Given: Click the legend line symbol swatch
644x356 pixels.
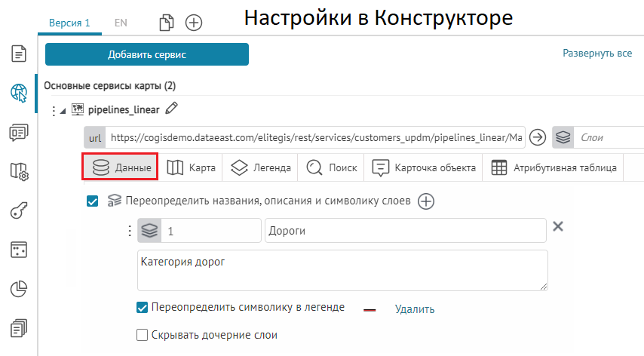Looking at the screenshot, I should (x=370, y=309).
